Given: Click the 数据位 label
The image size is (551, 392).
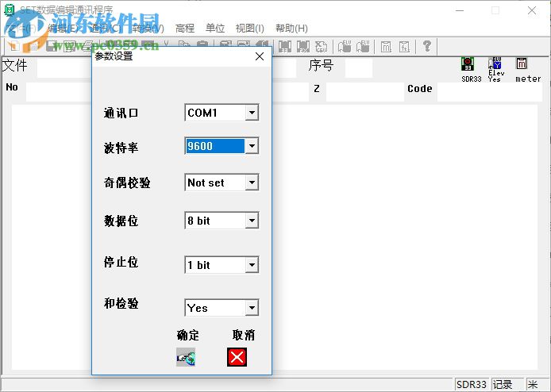Looking at the screenshot, I should click(121, 221).
